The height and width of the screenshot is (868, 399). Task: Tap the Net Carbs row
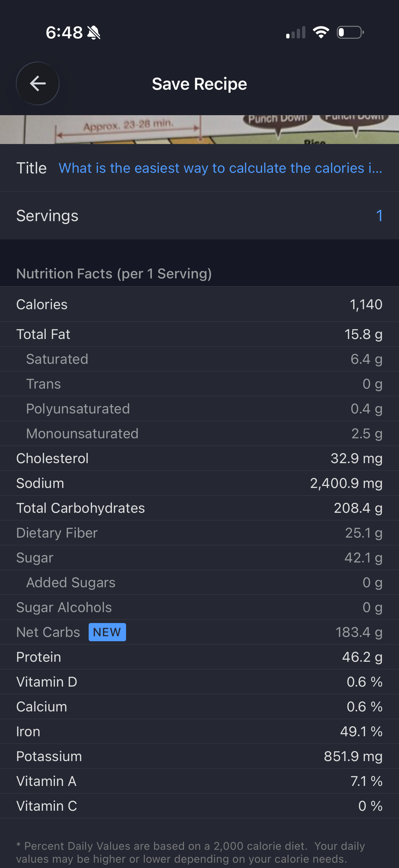tap(199, 632)
